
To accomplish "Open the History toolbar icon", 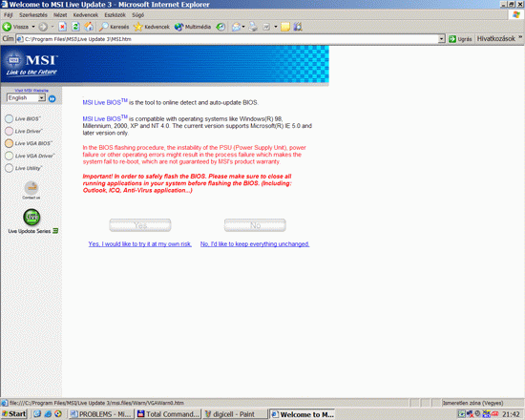I will [x=220, y=27].
